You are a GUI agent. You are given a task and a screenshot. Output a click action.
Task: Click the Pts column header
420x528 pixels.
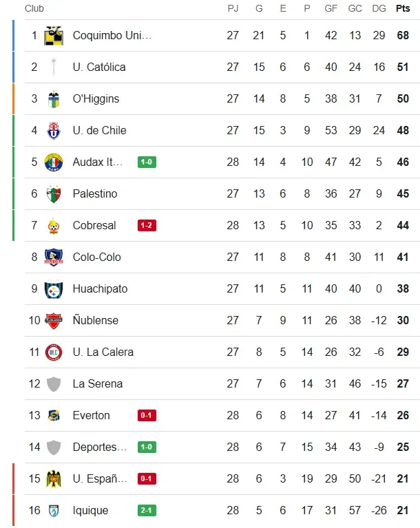pos(402,9)
